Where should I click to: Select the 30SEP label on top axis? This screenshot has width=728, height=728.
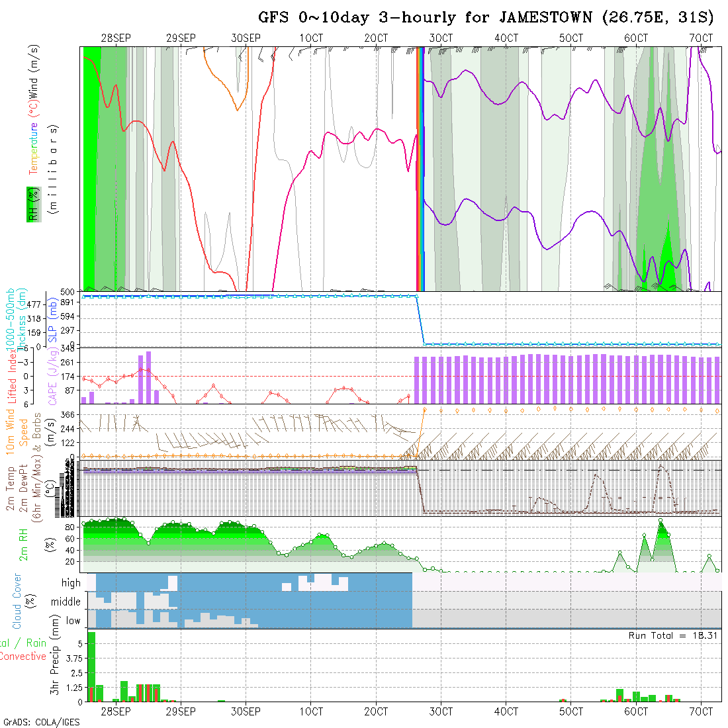[246, 38]
